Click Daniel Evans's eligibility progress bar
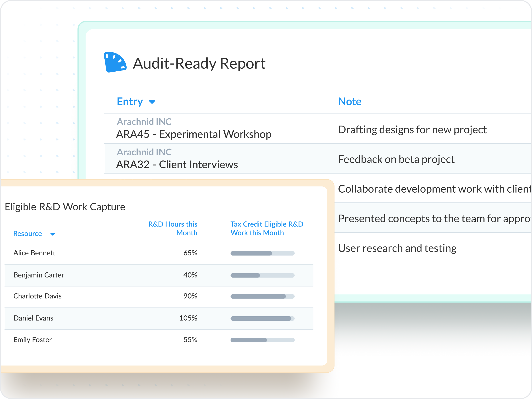Viewport: 532px width, 399px height. 262,319
